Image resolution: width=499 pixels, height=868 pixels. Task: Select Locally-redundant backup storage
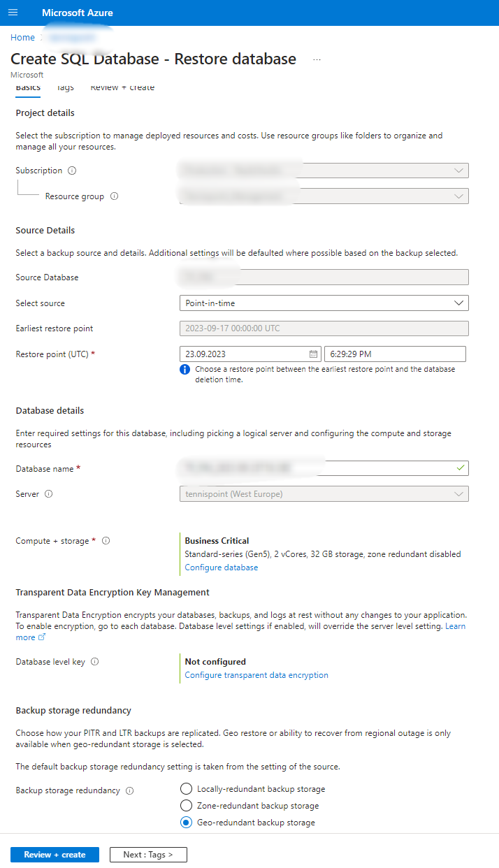(x=186, y=788)
